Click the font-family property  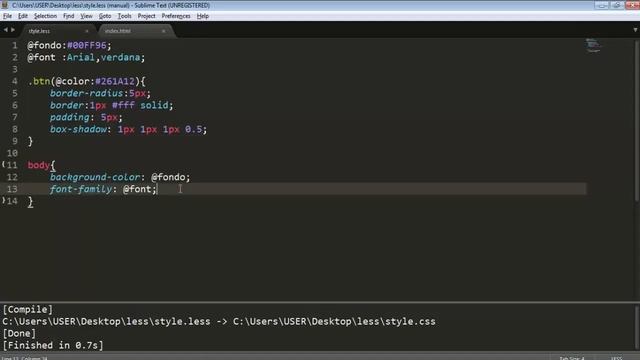81,189
